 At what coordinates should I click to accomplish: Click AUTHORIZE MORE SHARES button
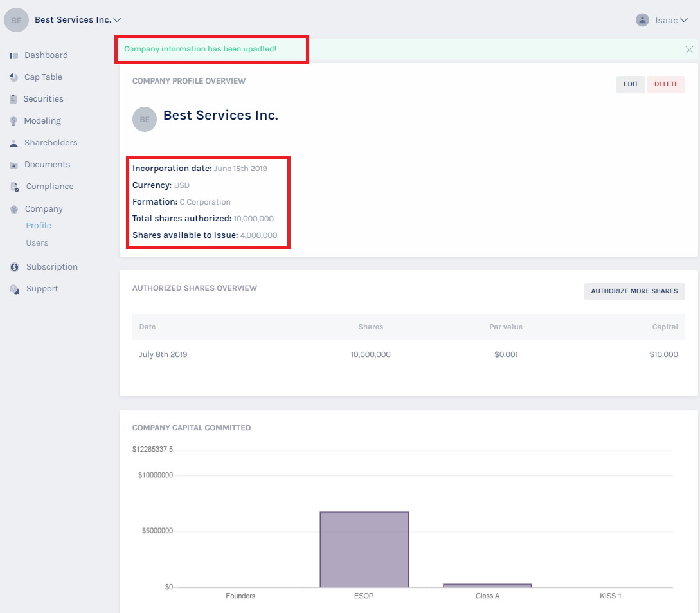click(634, 291)
